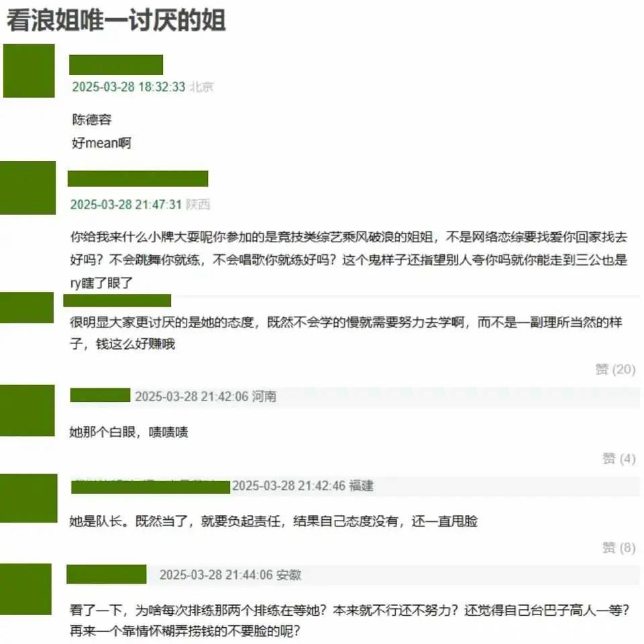
Task: Click the timestamp 2025-03-28 18:32:33
Action: [x=129, y=87]
